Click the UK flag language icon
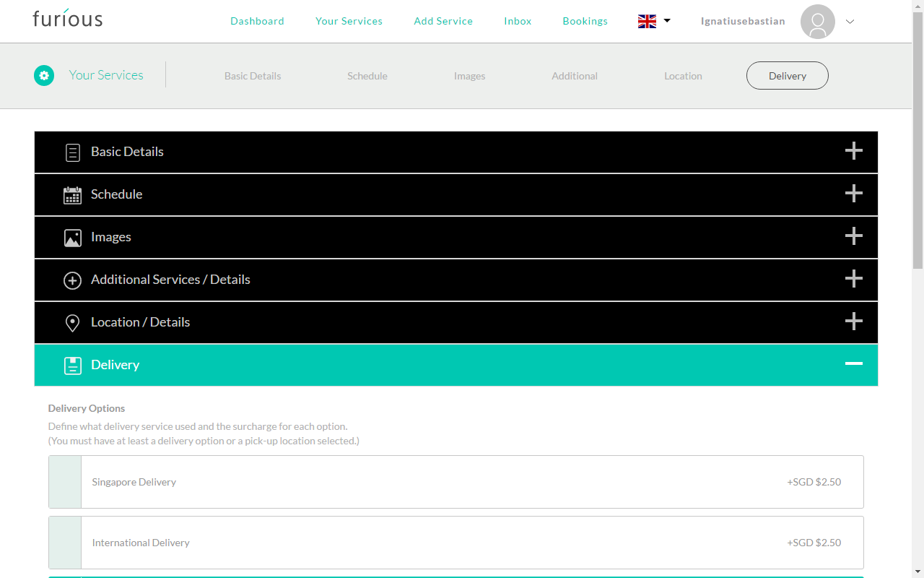 (647, 22)
